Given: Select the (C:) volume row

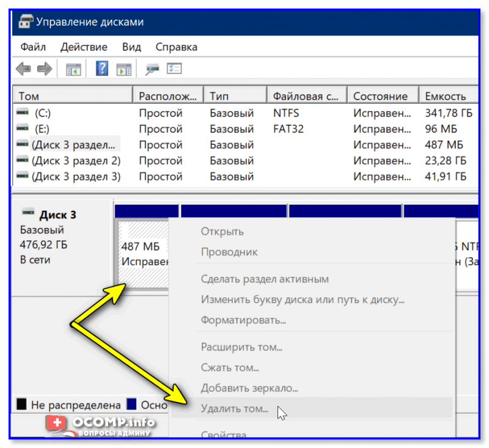Looking at the screenshot, I should [245, 113].
